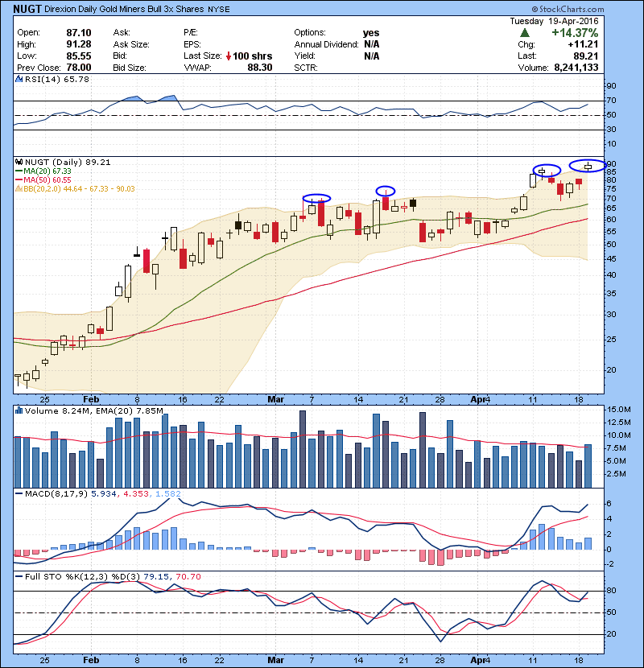644x668 pixels.
Task: Click the NUGT (Daily) 89.21 label
Action: pos(68,162)
